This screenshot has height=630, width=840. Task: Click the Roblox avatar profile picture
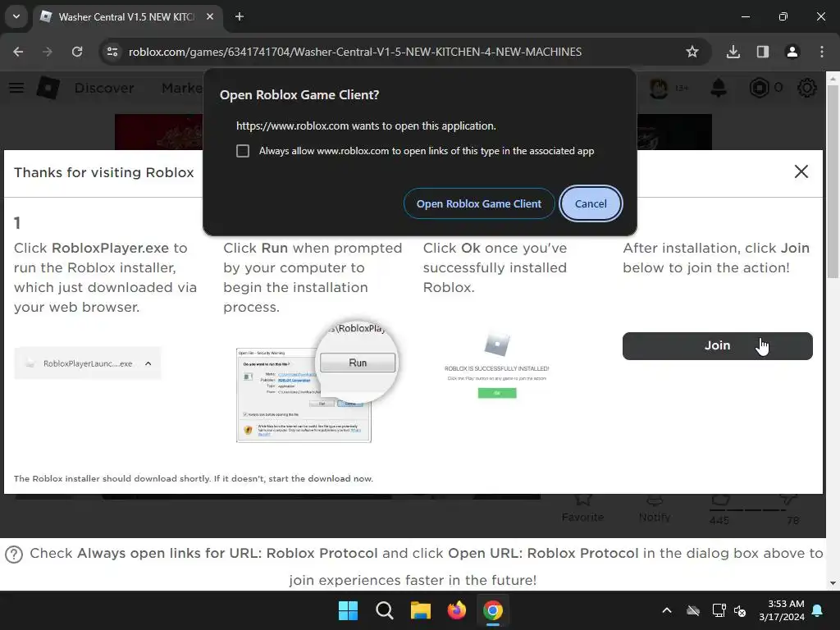coord(659,88)
